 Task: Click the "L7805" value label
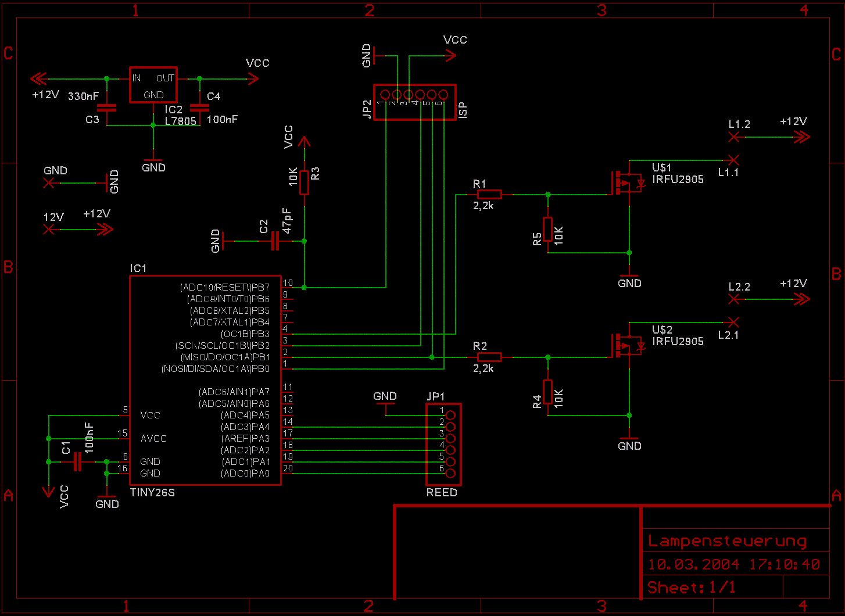(x=181, y=121)
